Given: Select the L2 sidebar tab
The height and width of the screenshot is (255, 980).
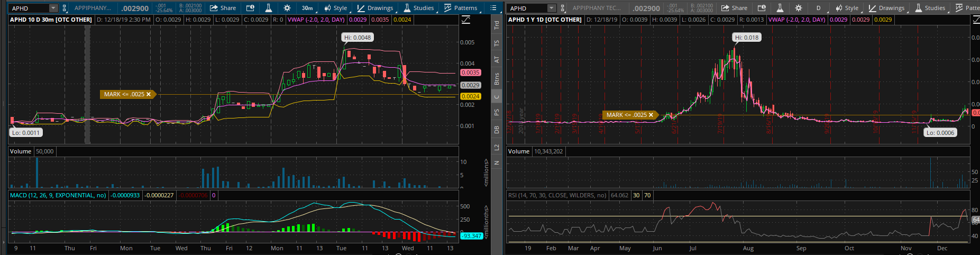Looking at the screenshot, I should pyautogui.click(x=497, y=147).
